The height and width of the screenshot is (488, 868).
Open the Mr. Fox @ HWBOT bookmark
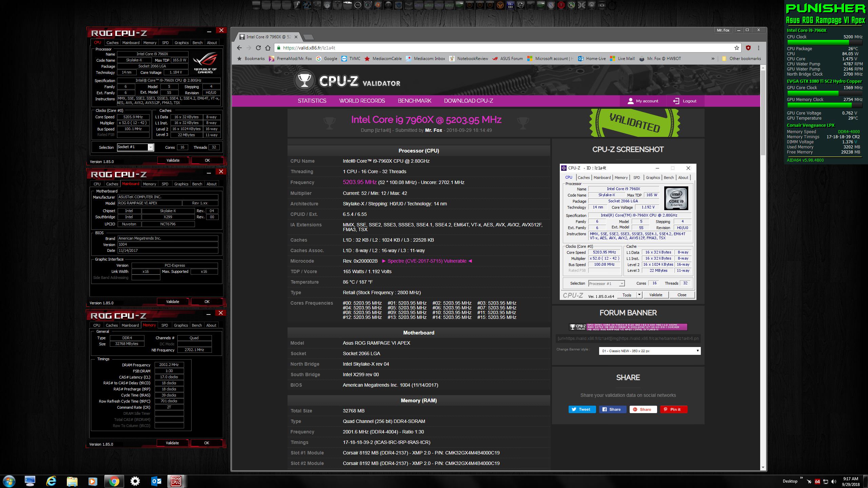click(660, 59)
